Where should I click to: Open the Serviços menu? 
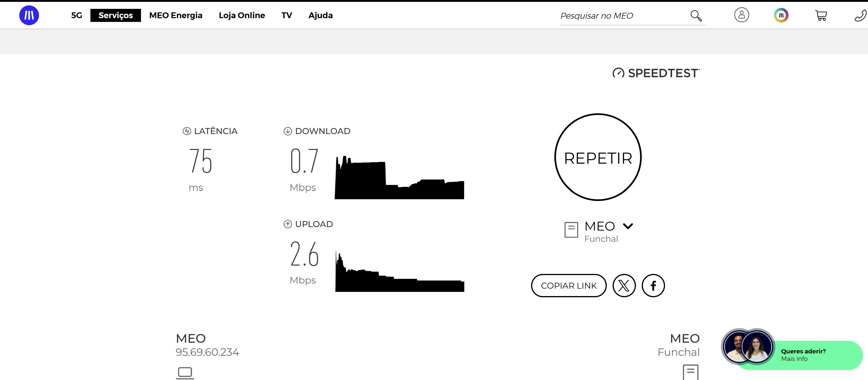point(116,16)
